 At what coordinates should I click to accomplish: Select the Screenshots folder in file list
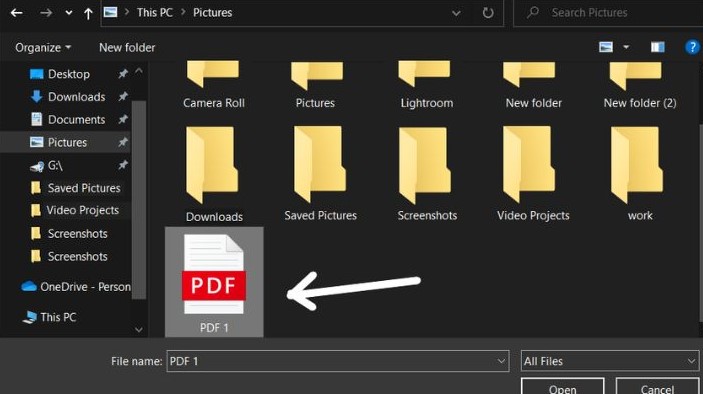[426, 174]
